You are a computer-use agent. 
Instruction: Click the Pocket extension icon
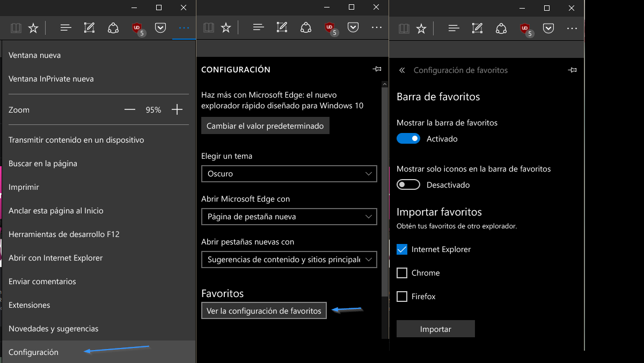[x=160, y=27]
